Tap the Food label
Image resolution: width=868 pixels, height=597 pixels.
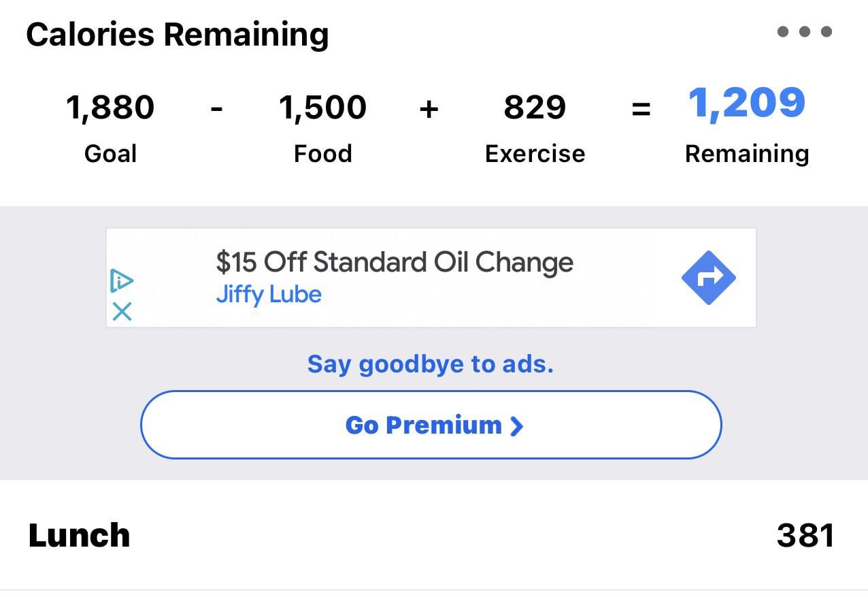pos(322,154)
